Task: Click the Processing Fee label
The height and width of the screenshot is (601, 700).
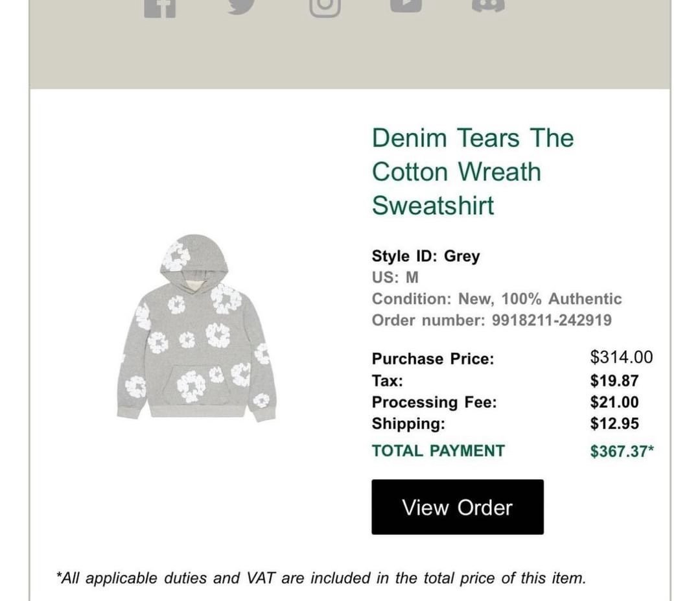Action: (434, 403)
